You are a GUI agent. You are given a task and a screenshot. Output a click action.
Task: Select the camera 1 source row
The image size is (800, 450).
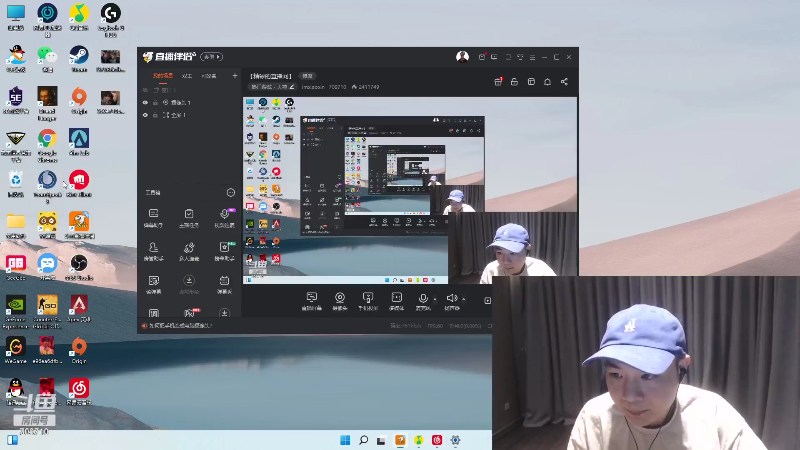(x=190, y=103)
